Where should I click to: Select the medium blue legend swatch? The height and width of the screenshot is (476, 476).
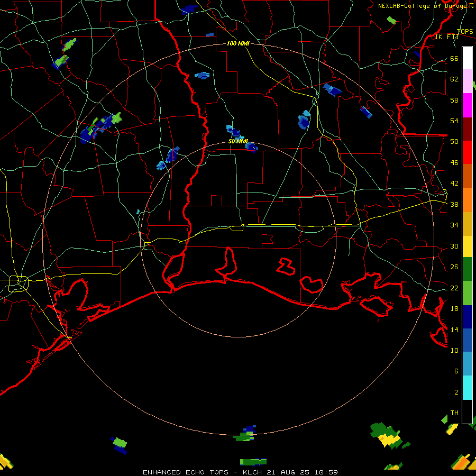click(x=467, y=340)
